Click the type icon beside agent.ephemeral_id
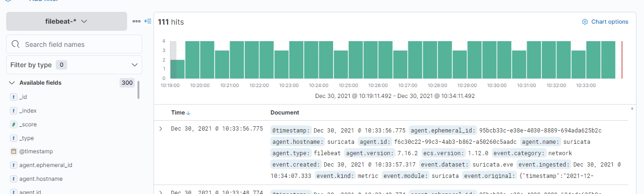The image size is (644, 194). click(x=14, y=165)
